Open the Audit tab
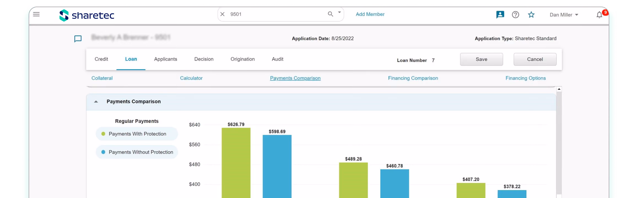The image size is (644, 198). (278, 59)
